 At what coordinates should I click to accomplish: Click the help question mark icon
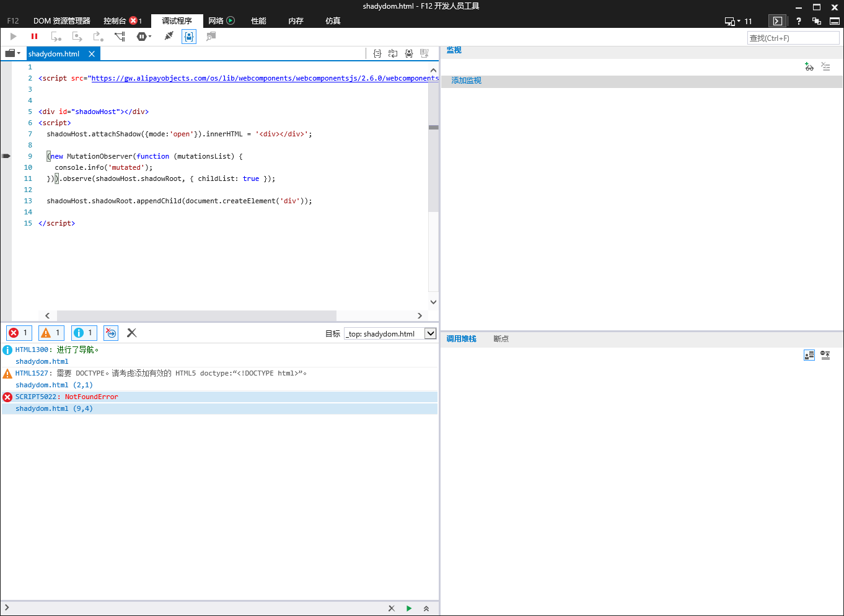coord(799,21)
